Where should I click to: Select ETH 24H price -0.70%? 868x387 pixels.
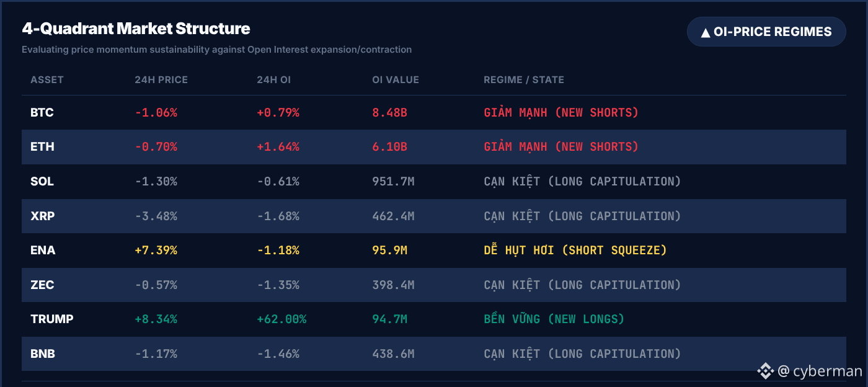pyautogui.click(x=156, y=147)
